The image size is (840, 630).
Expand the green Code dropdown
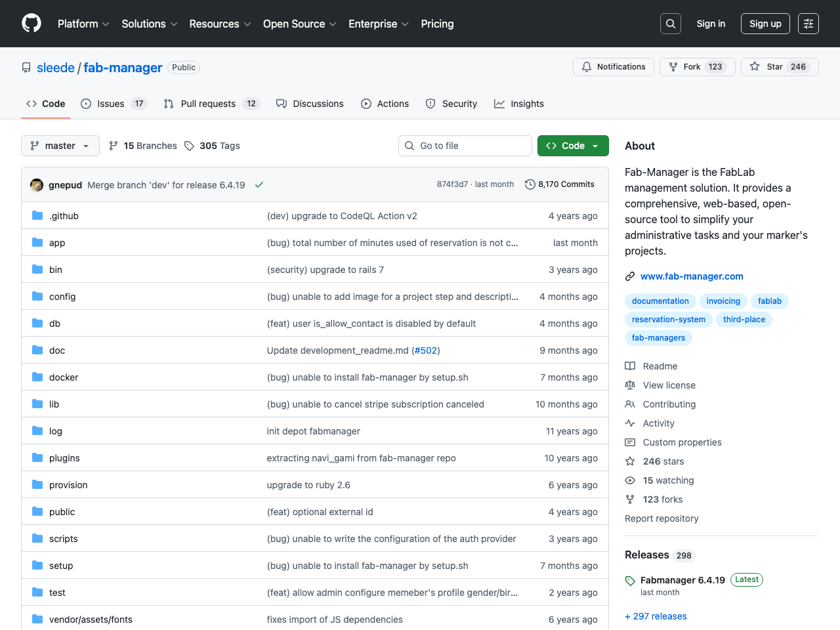pyautogui.click(x=572, y=145)
